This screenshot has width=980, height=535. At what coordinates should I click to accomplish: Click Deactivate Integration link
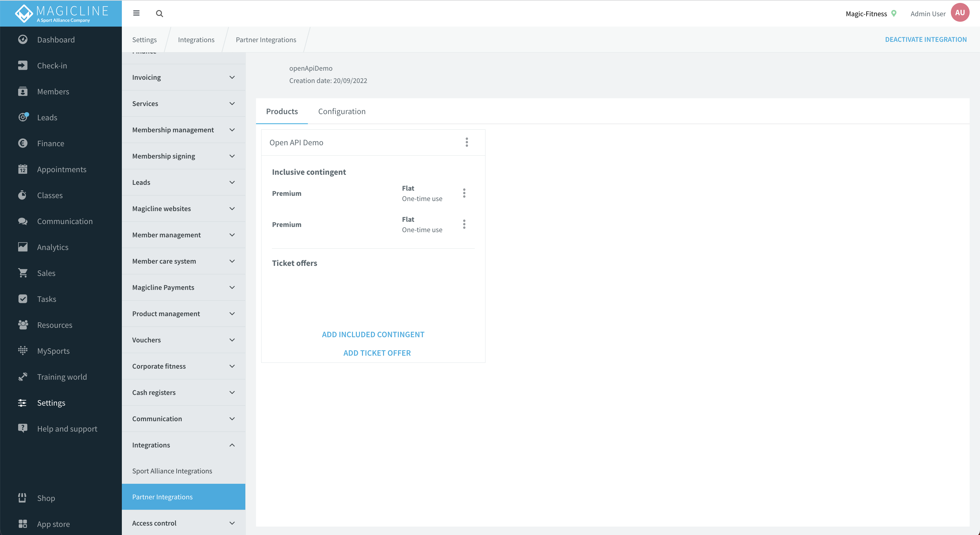[x=926, y=40]
